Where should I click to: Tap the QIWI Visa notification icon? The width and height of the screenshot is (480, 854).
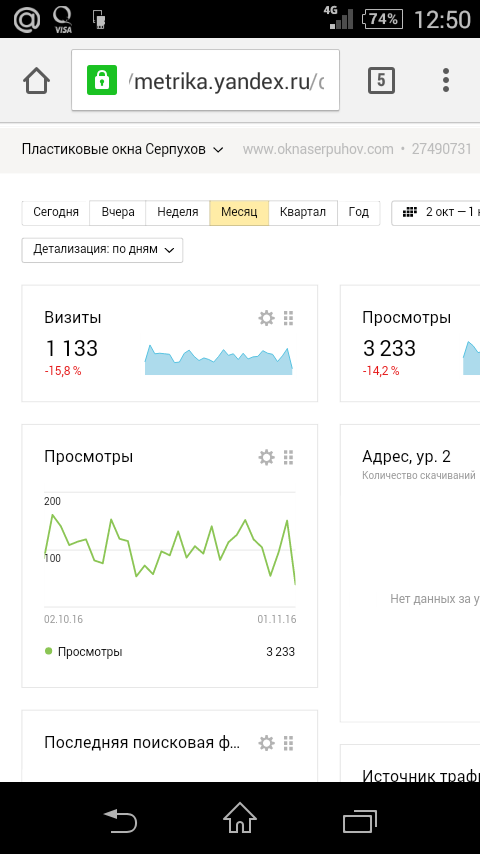tap(63, 20)
